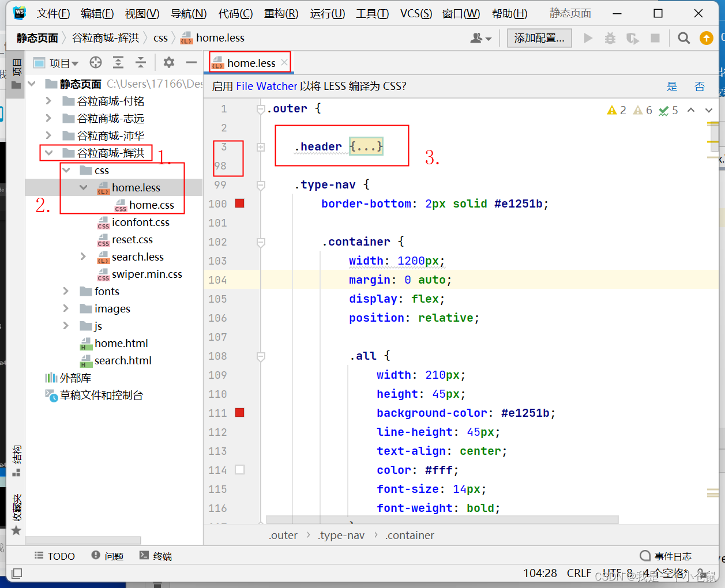Click the 添加配置... button
Screen dimensions: 725x588
[539, 38]
